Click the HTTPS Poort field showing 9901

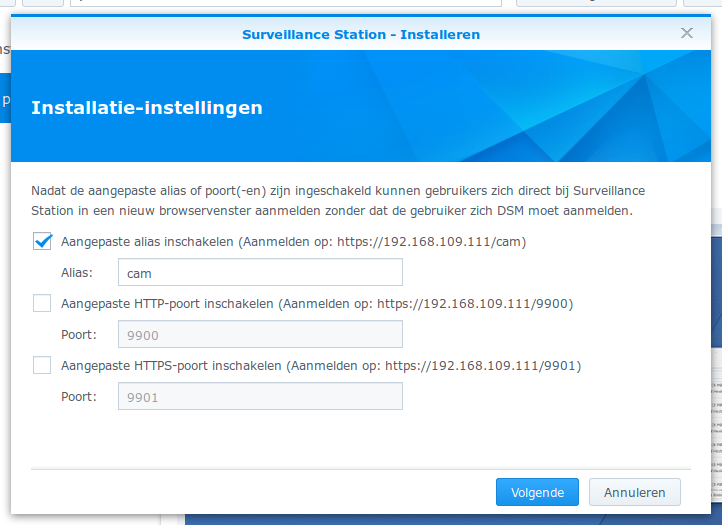[260, 396]
